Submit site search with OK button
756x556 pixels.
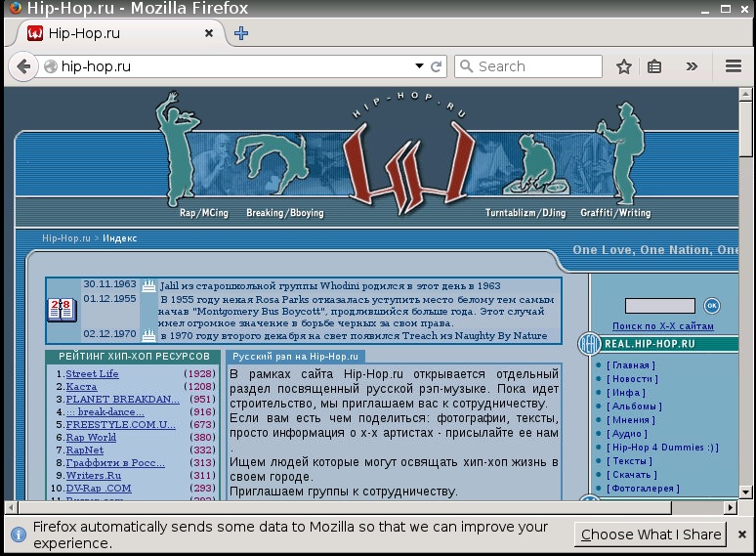pos(712,305)
